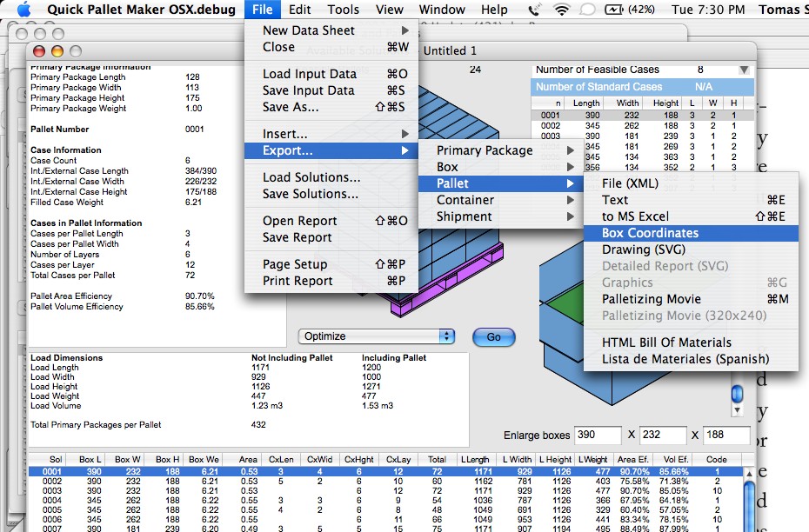Click the chat bubble menu bar icon
The image size is (809, 532).
click(587, 10)
